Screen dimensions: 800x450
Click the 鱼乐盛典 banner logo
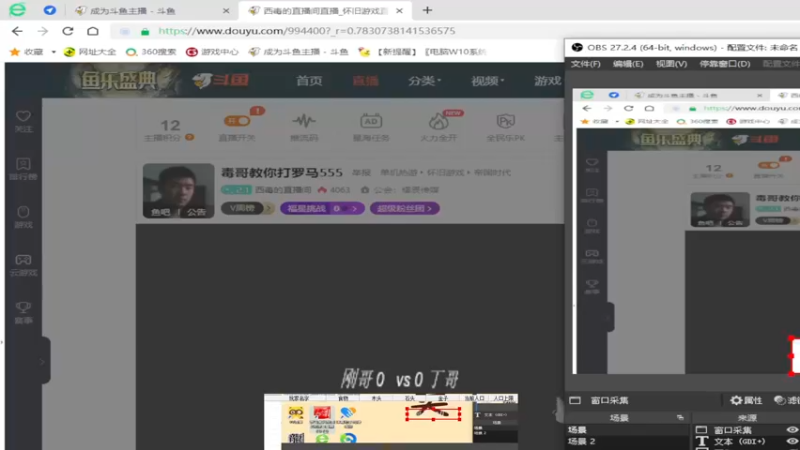[x=119, y=80]
